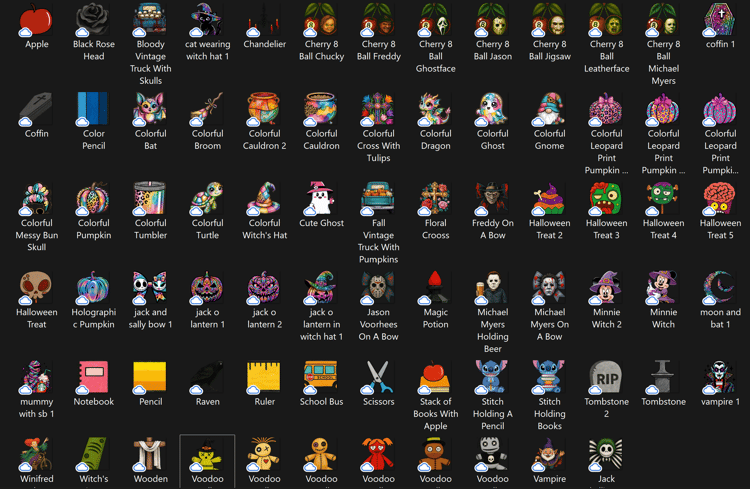Select Cherry 8 Ball Michael Myers
This screenshot has width=750, height=489.
click(x=663, y=20)
